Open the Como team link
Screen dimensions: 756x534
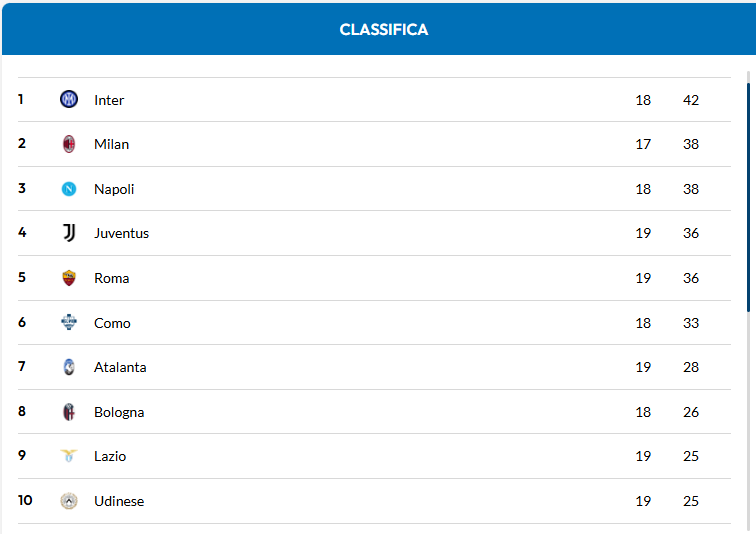click(x=112, y=323)
